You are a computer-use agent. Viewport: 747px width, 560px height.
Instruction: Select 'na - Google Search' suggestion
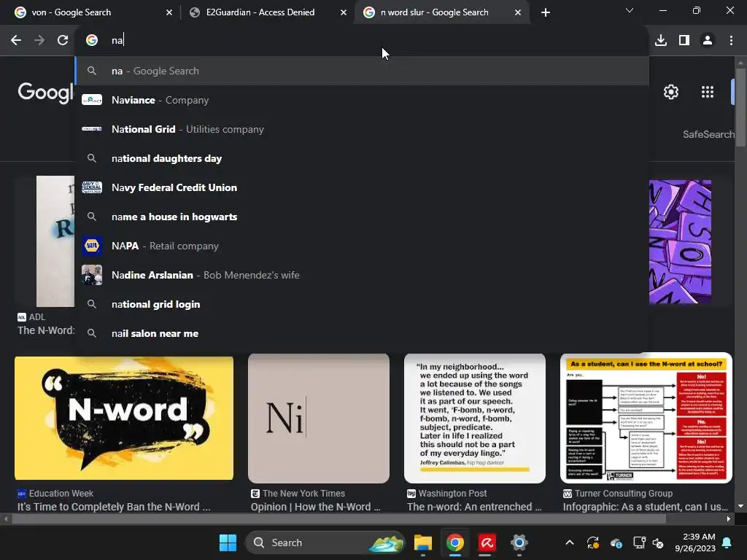point(362,71)
